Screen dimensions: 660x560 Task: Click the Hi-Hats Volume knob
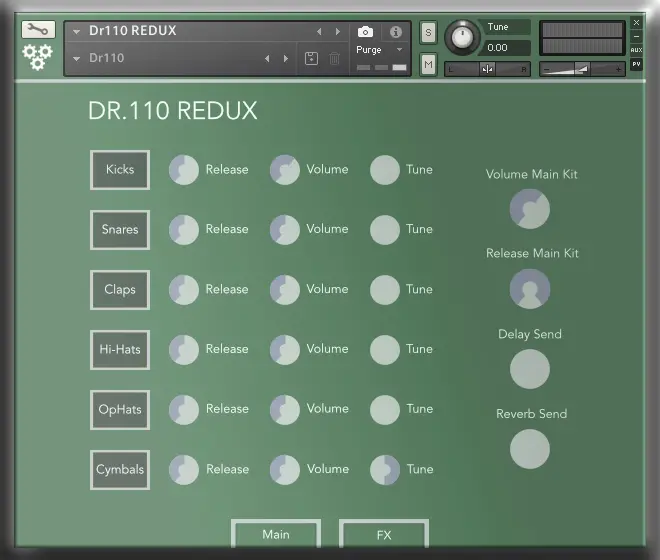click(285, 349)
